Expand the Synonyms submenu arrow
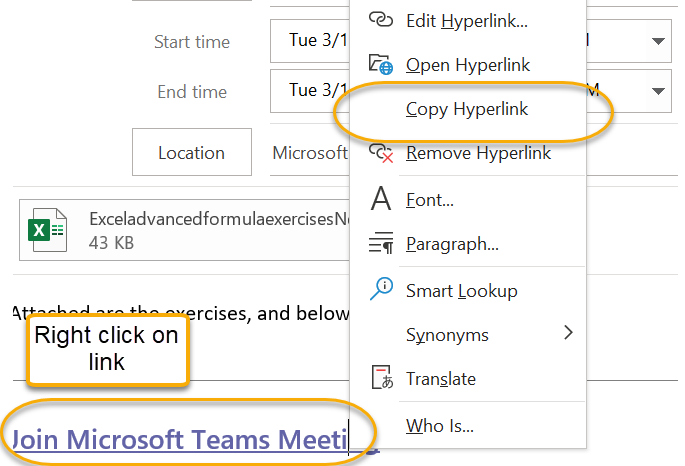 (x=568, y=333)
